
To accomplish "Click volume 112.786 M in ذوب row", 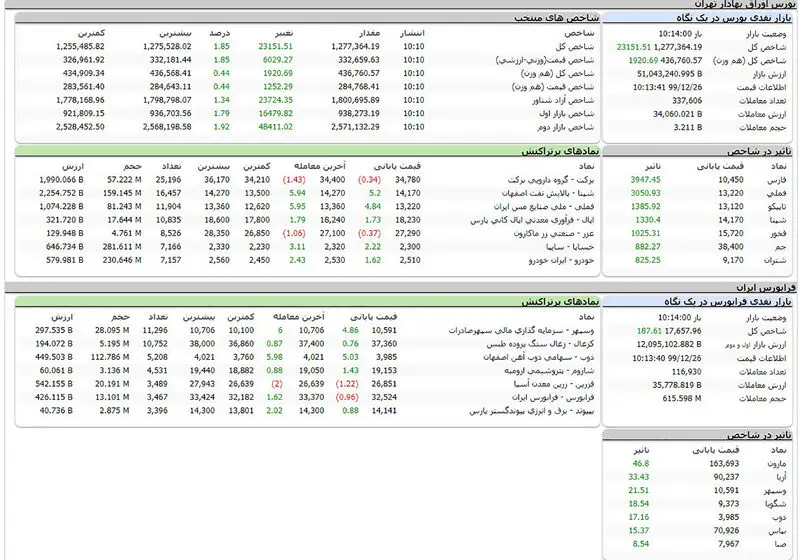I will [110, 357].
